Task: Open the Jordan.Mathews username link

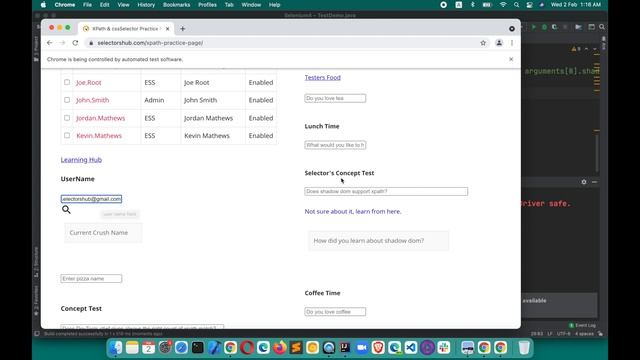Action: [x=100, y=118]
